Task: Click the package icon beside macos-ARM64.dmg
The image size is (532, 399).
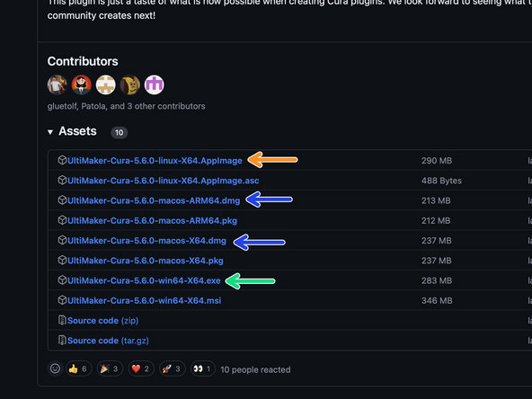Action: coord(62,200)
